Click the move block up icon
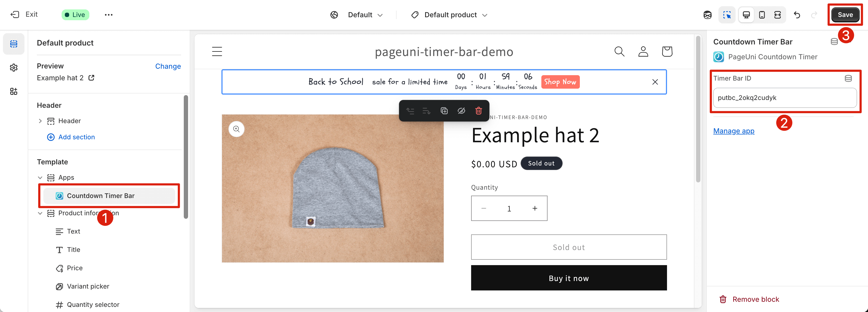 coord(410,111)
